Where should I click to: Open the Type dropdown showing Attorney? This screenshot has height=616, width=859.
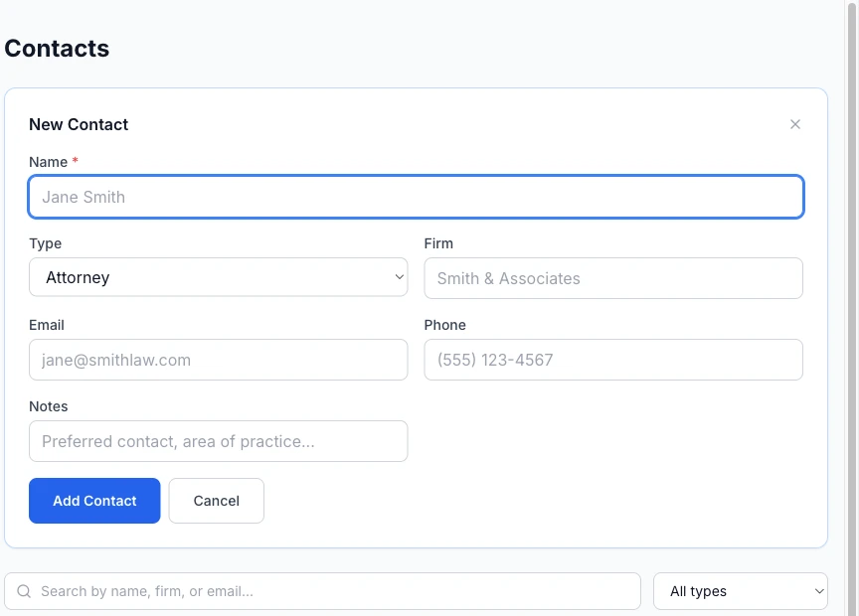tap(218, 277)
